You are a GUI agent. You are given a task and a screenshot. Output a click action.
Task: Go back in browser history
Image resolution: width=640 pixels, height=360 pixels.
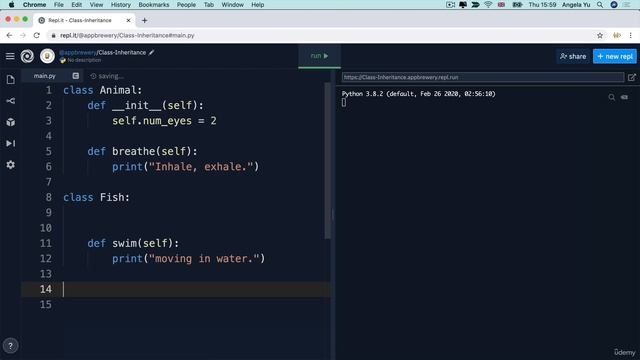(9, 36)
